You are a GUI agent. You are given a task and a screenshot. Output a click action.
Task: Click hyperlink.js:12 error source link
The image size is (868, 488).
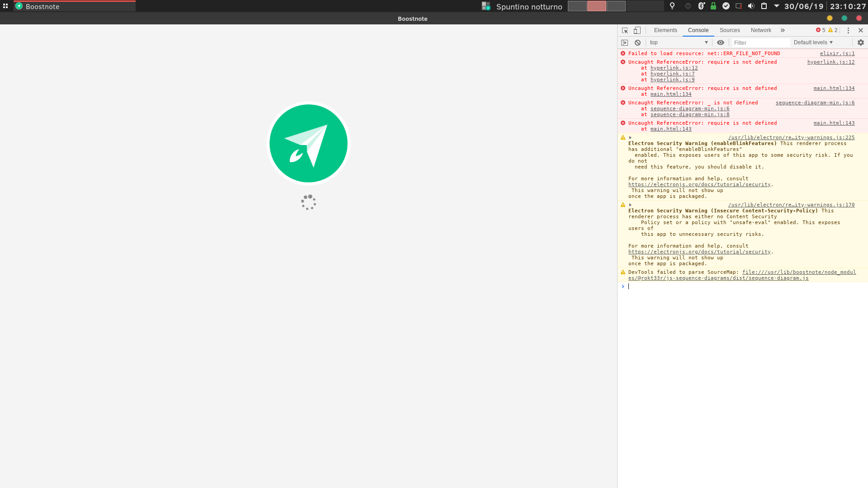830,62
